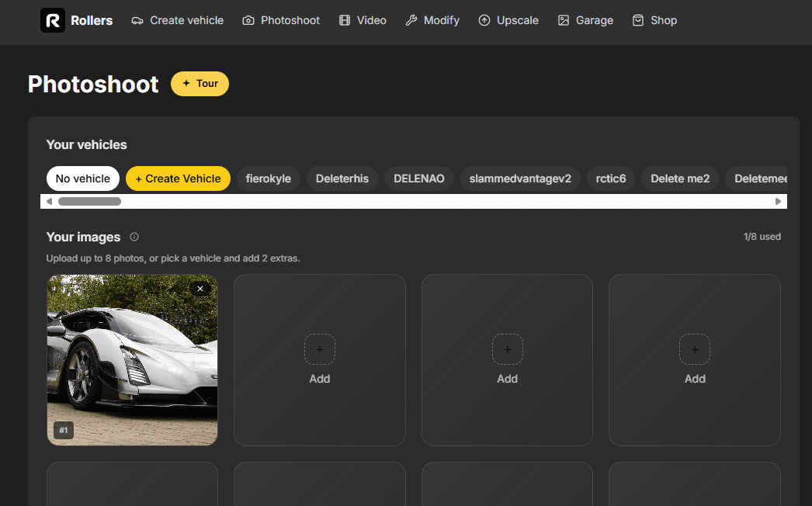This screenshot has width=812, height=506.
Task: Select the Deletemee vehicle chip
Action: pyautogui.click(x=757, y=178)
